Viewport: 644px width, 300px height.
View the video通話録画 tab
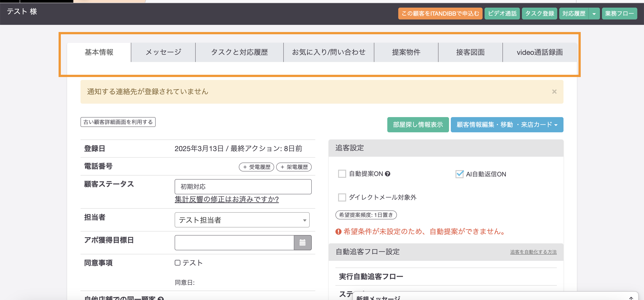[540, 52]
